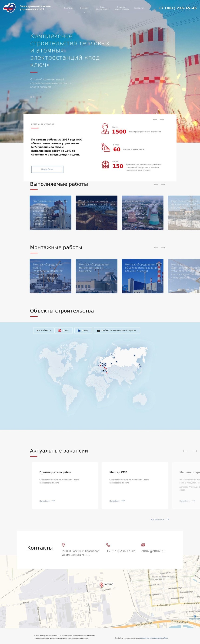Show previous items in Монтажные работы
This screenshot has width=200, height=644.
[x=156, y=248]
